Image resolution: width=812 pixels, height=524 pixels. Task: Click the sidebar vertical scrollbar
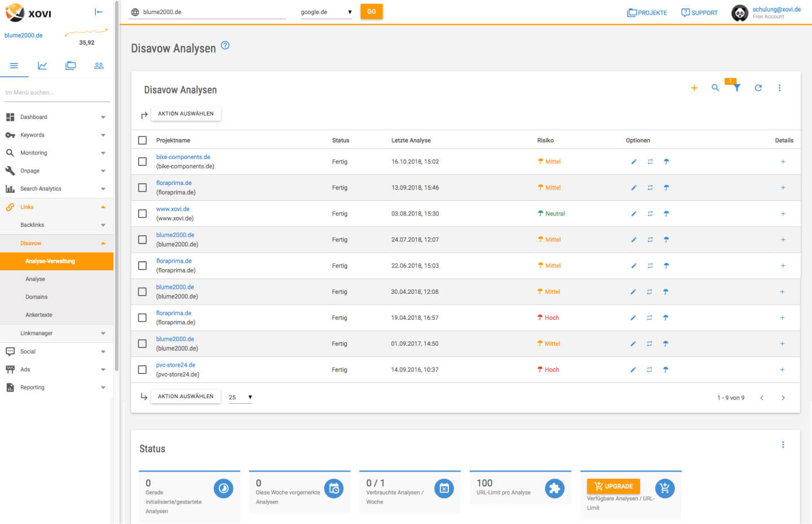tap(117, 186)
